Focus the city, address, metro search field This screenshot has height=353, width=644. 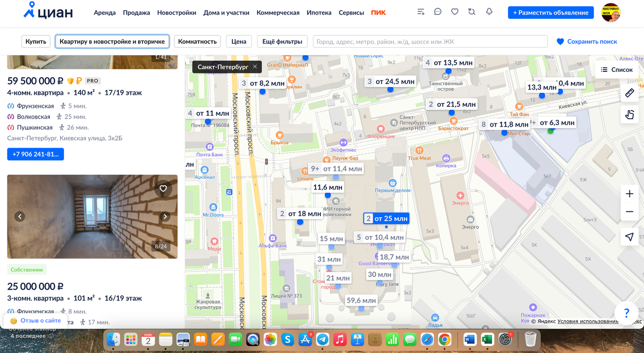430,41
